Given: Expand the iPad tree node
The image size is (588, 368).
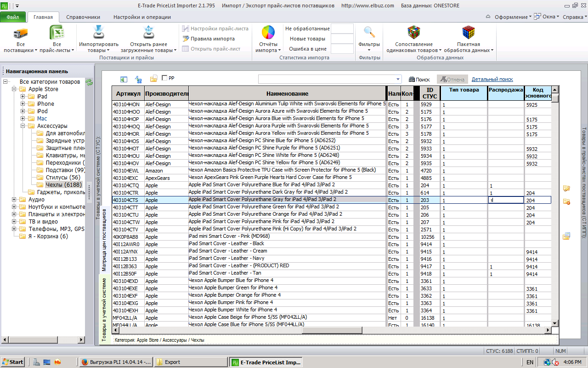Looking at the screenshot, I should pyautogui.click(x=23, y=97).
